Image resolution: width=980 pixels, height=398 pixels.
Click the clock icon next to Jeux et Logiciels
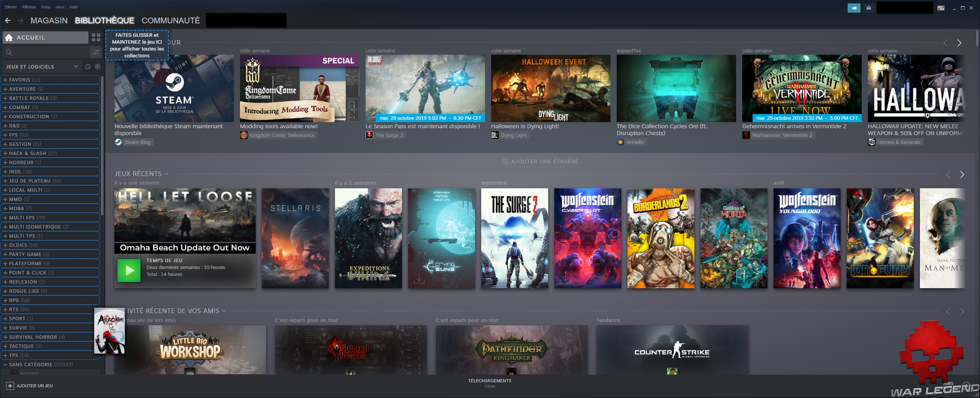(88, 66)
